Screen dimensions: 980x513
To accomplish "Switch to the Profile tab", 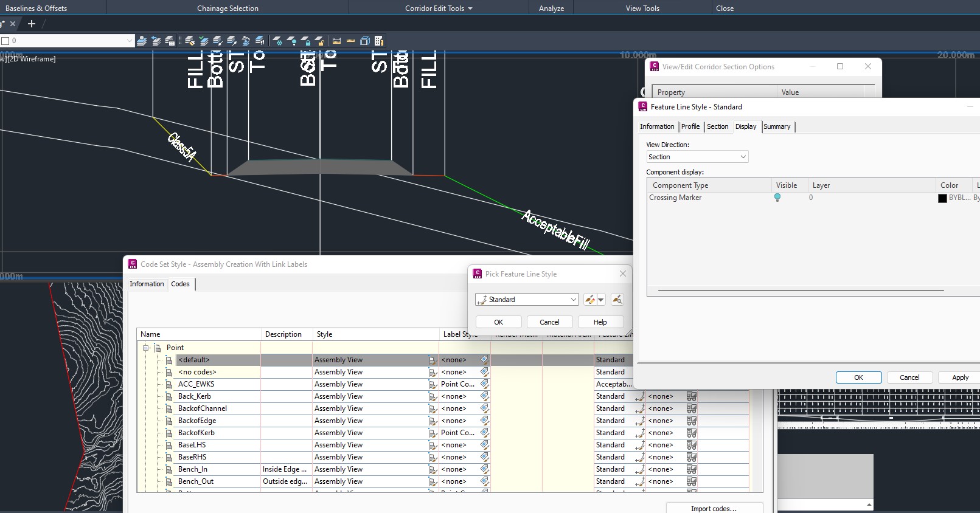I will click(690, 126).
